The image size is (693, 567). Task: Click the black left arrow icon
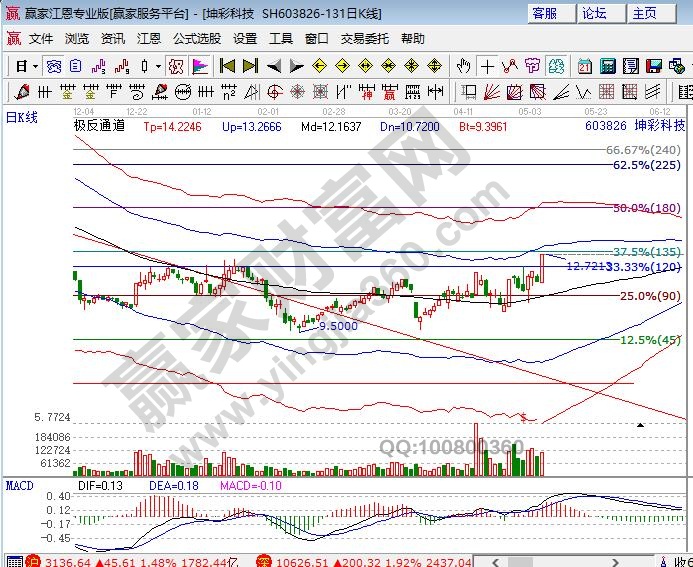tap(274, 66)
